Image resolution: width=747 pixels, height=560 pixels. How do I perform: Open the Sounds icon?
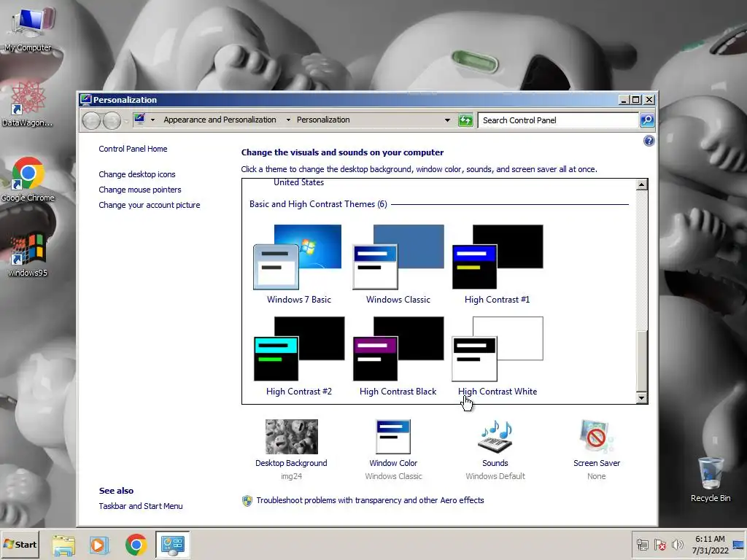pos(495,437)
